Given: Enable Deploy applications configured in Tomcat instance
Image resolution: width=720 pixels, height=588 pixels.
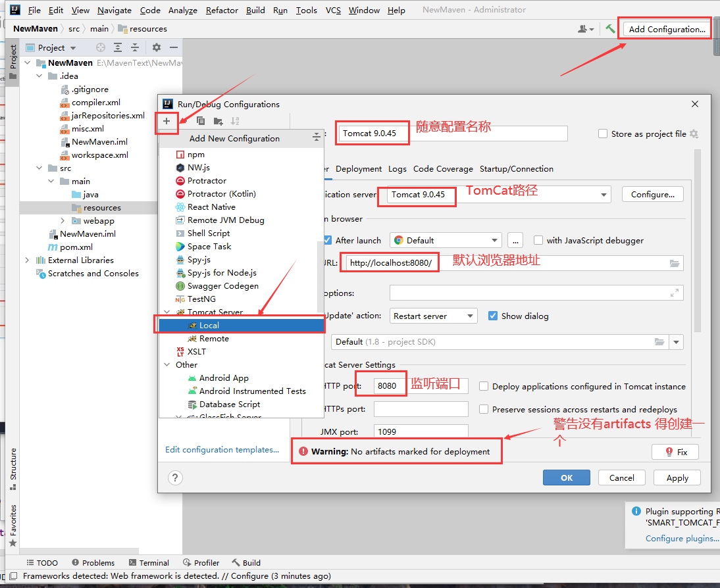Looking at the screenshot, I should click(484, 386).
